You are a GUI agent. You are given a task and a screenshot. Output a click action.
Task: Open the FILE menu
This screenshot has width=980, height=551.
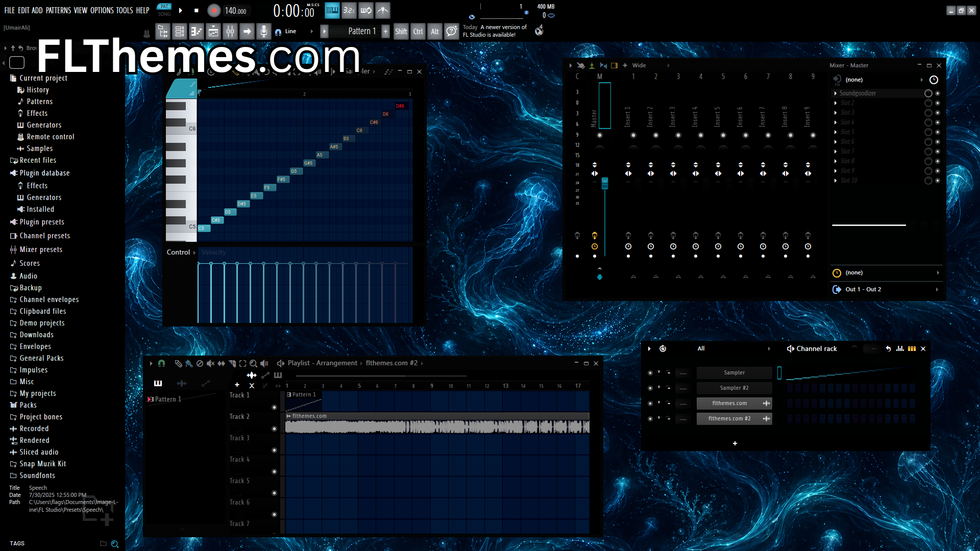tap(10, 10)
